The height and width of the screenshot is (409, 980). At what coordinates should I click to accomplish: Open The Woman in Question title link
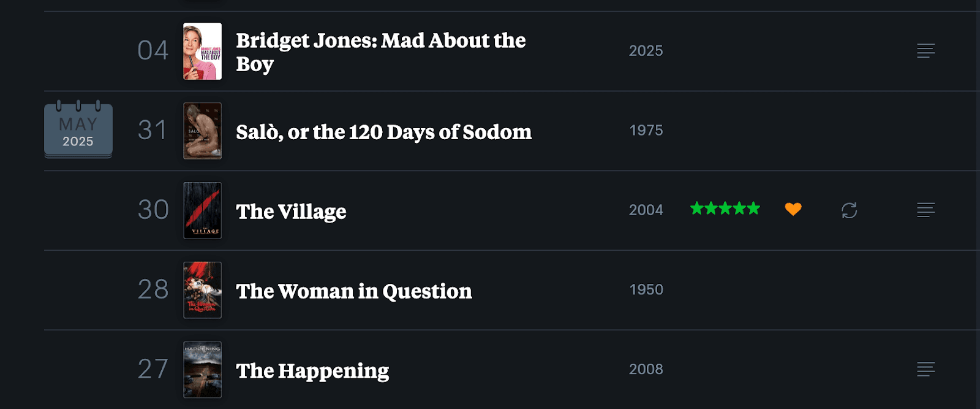(x=354, y=291)
